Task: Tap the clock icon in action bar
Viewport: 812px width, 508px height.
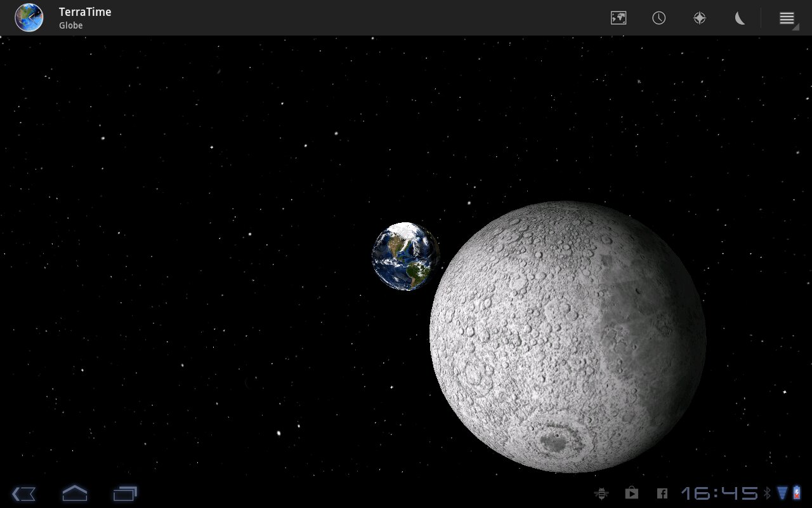Action: [x=659, y=18]
